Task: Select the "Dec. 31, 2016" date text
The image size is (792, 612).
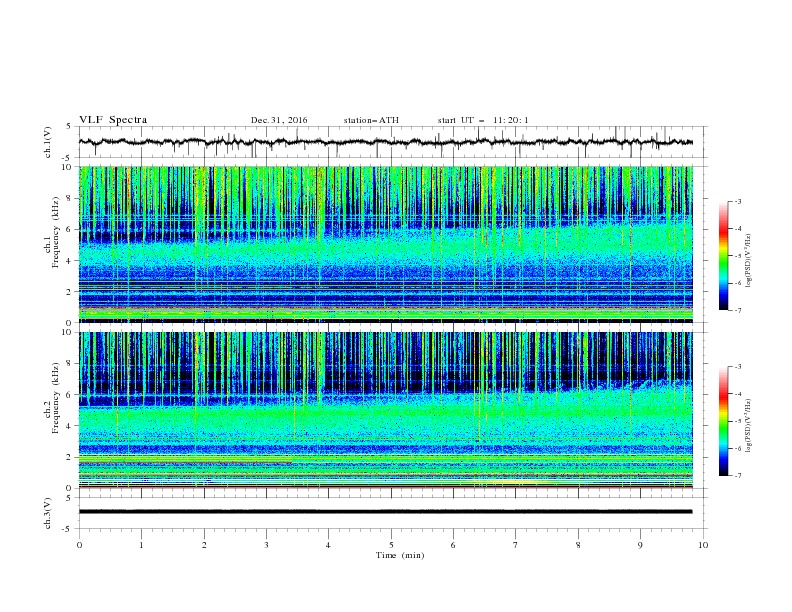Action: click(x=279, y=120)
